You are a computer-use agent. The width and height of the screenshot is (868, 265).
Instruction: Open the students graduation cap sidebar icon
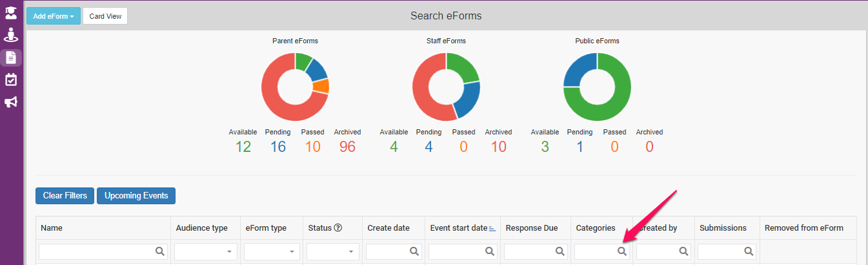(11, 12)
